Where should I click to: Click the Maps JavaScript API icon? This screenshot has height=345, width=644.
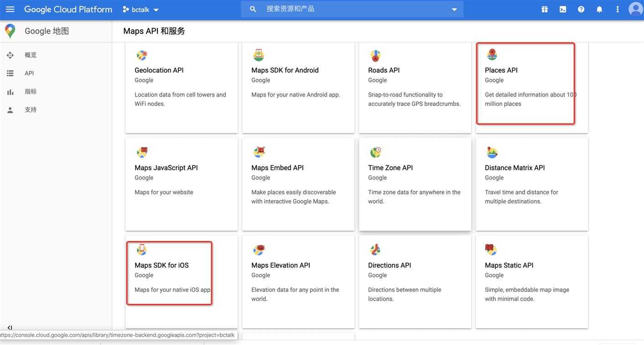coord(142,153)
